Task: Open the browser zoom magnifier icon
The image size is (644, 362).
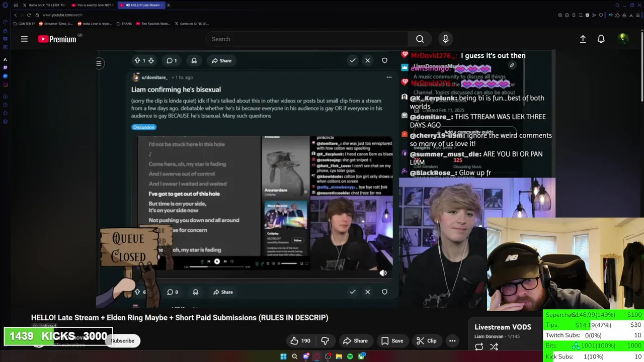Action: pyautogui.click(x=560, y=15)
